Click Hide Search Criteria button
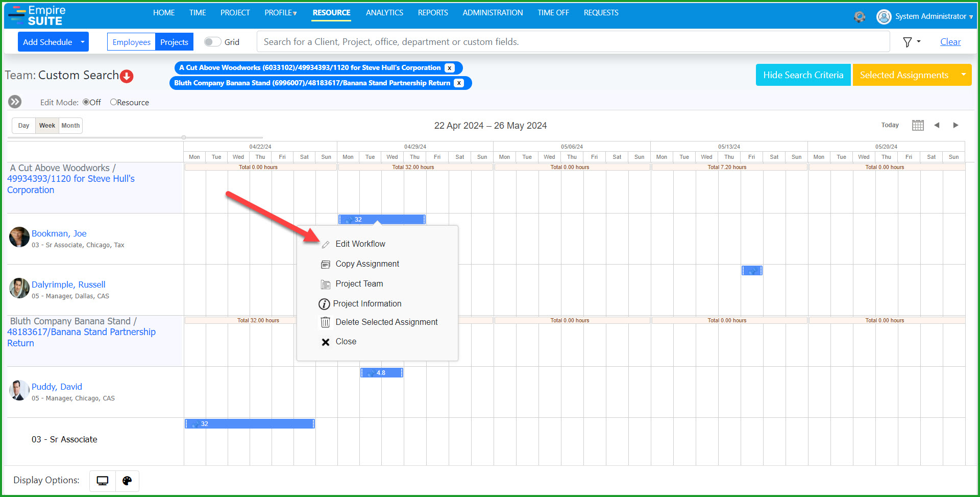The image size is (980, 497). point(803,75)
